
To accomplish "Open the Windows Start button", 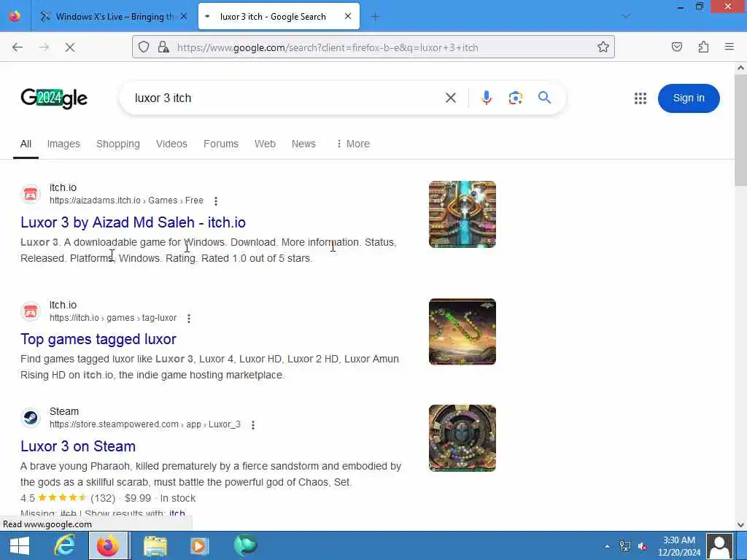I will [x=20, y=545].
